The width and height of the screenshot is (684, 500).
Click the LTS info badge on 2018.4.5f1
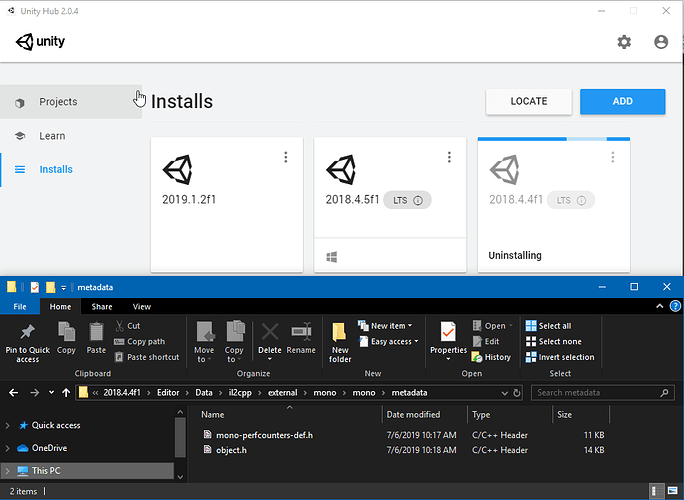[x=407, y=200]
